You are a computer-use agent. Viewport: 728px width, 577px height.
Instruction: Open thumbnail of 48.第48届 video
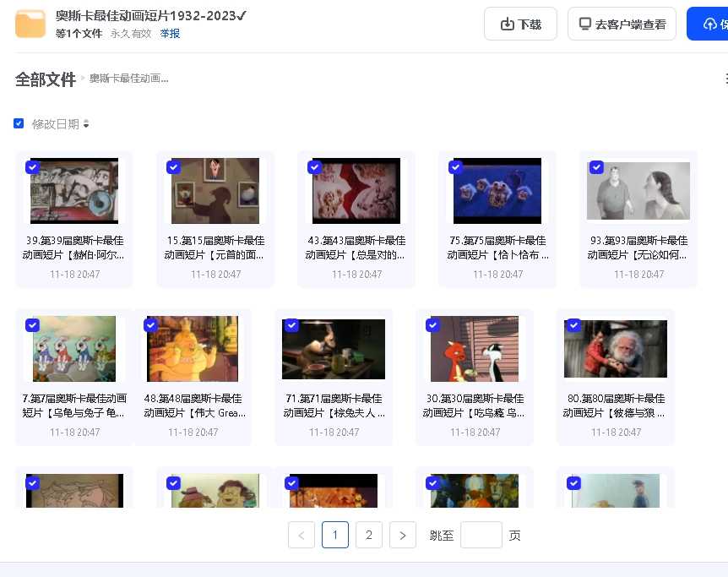click(x=193, y=349)
